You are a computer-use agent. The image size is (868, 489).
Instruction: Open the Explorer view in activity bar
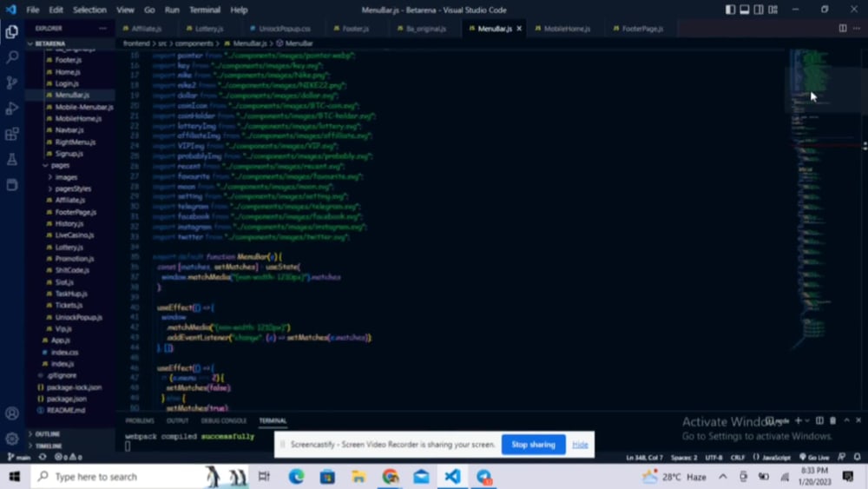coord(11,31)
